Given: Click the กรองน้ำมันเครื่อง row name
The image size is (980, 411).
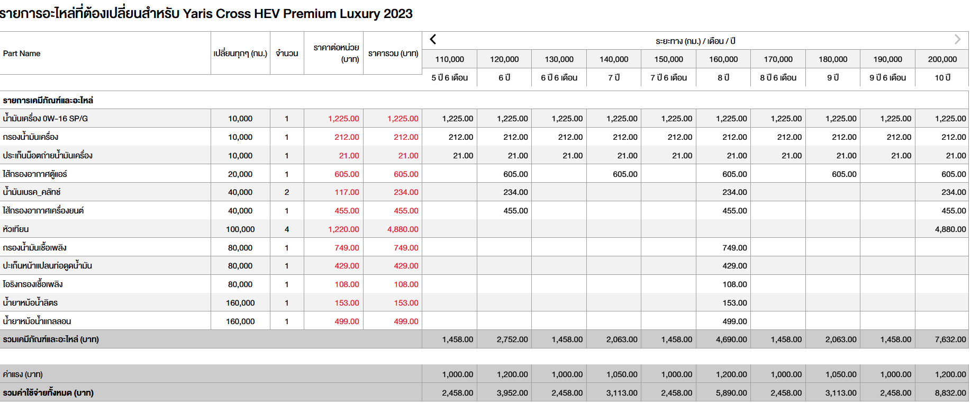Looking at the screenshot, I should [x=31, y=137].
